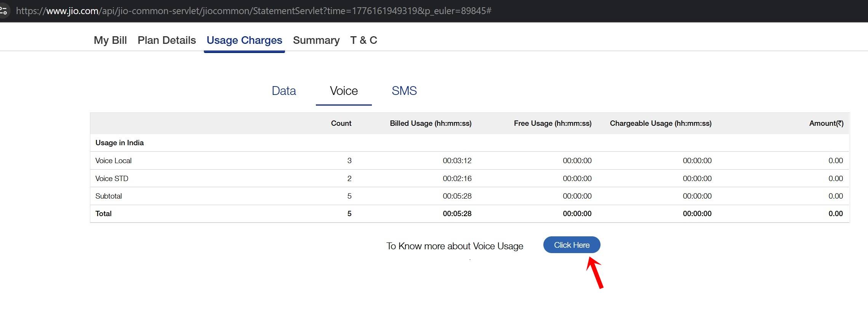The image size is (868, 316).
Task: Select the Subtotal row label
Action: [109, 196]
